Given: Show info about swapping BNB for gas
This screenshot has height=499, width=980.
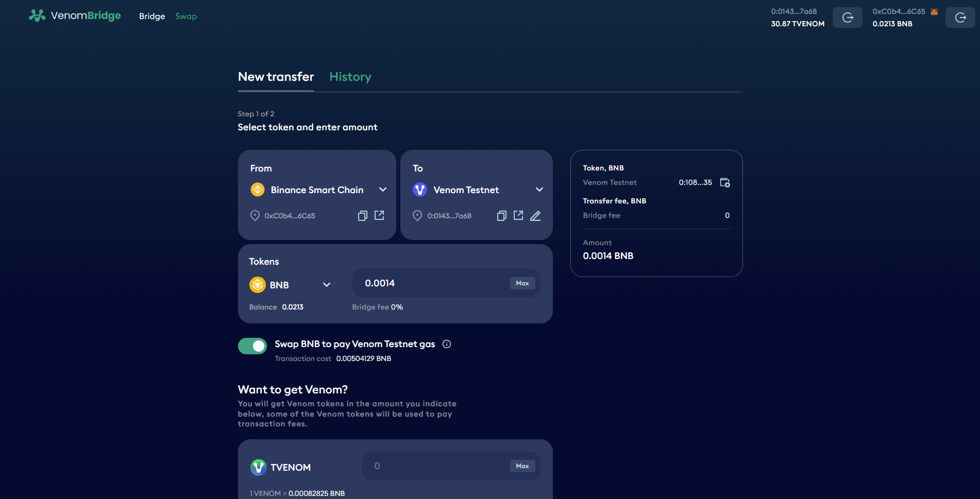Looking at the screenshot, I should tap(447, 344).
